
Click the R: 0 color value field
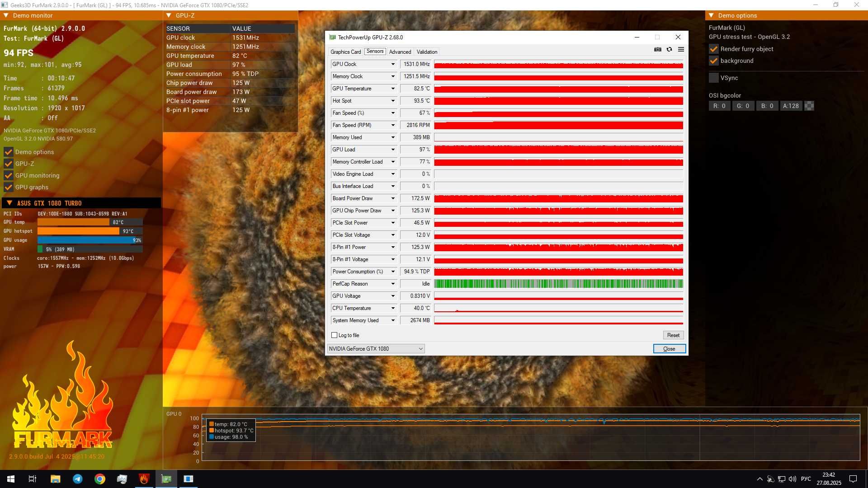tap(719, 106)
